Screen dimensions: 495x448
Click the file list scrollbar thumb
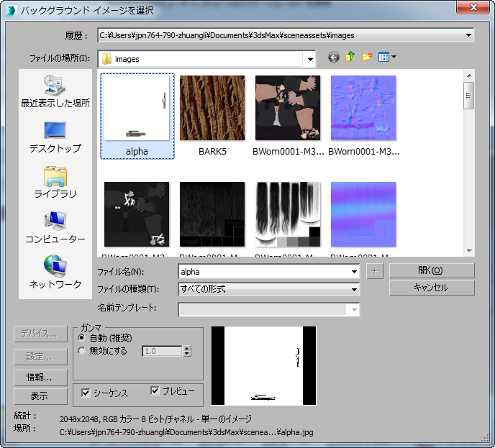[469, 96]
